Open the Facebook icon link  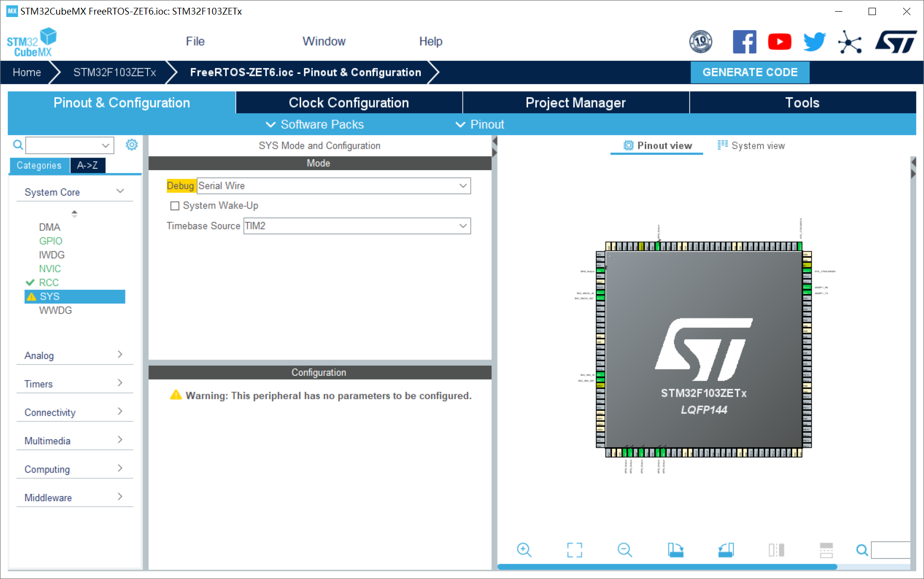click(x=744, y=42)
